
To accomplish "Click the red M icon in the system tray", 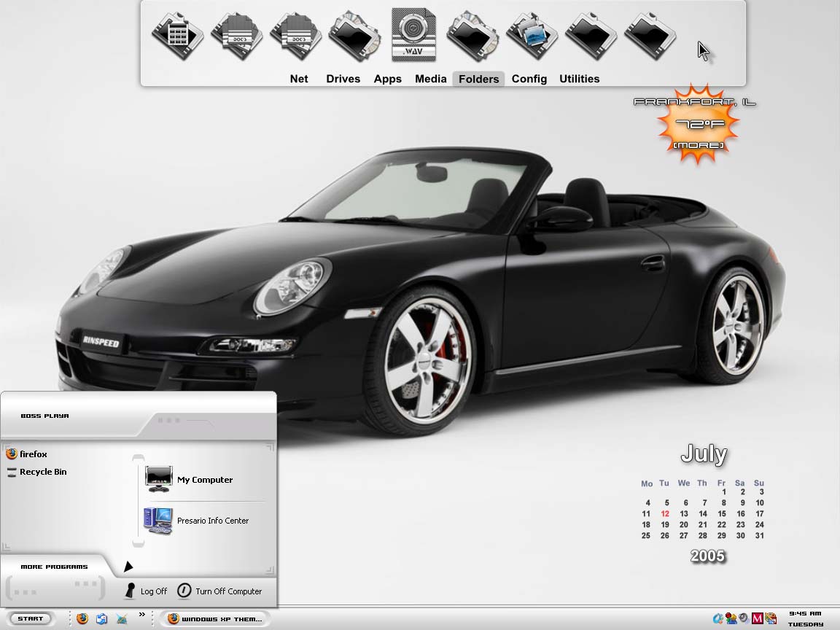I will (757, 619).
